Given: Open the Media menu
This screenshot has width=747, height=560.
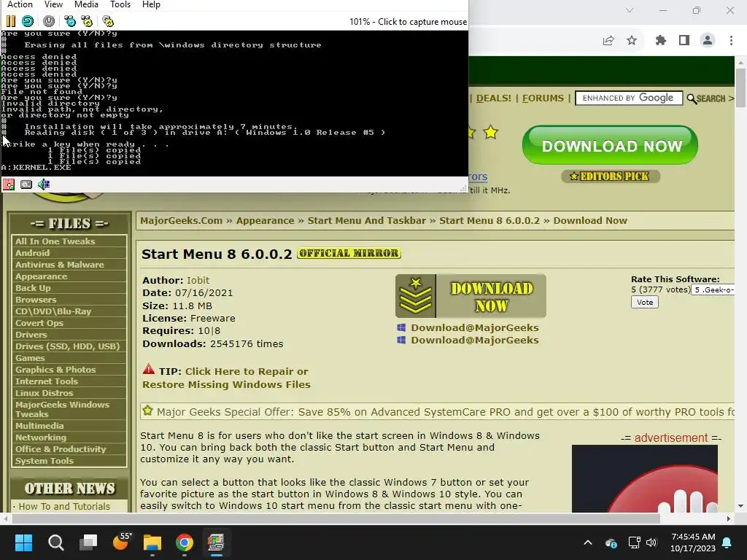Looking at the screenshot, I should 86,4.
